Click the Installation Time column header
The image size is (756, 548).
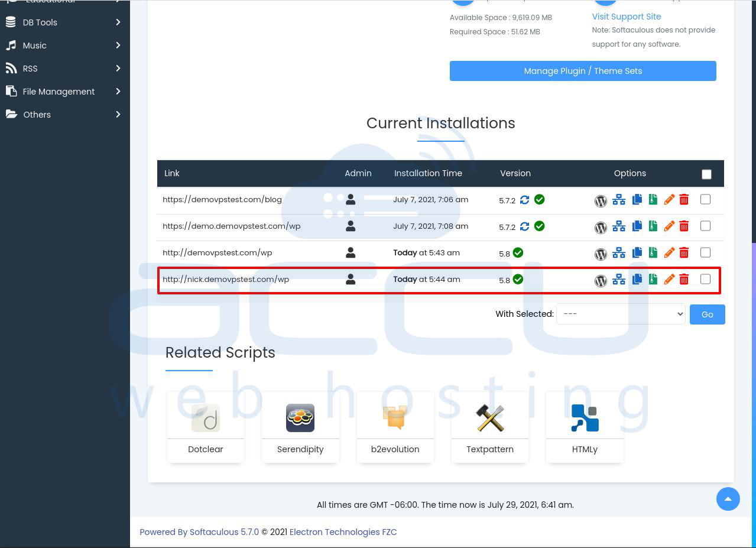point(429,173)
